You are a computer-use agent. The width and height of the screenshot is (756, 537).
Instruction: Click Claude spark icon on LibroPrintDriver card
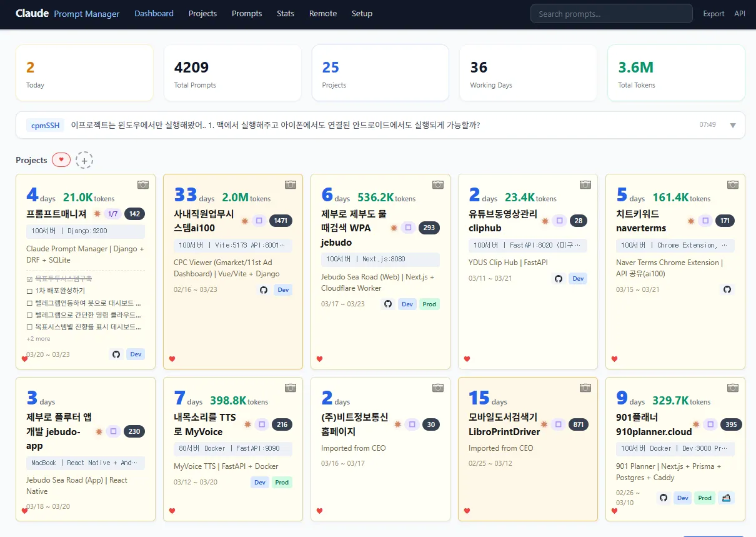545,424
